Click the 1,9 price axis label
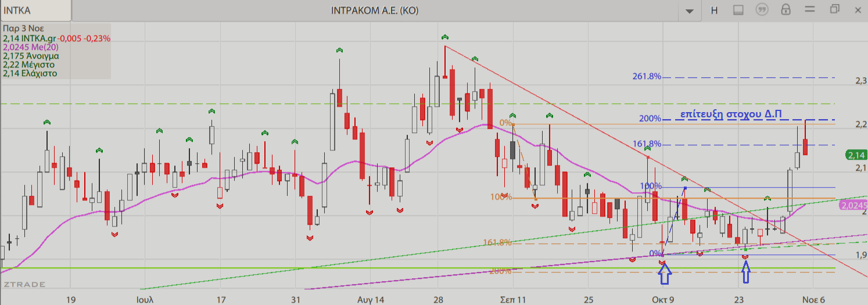 click(x=861, y=254)
